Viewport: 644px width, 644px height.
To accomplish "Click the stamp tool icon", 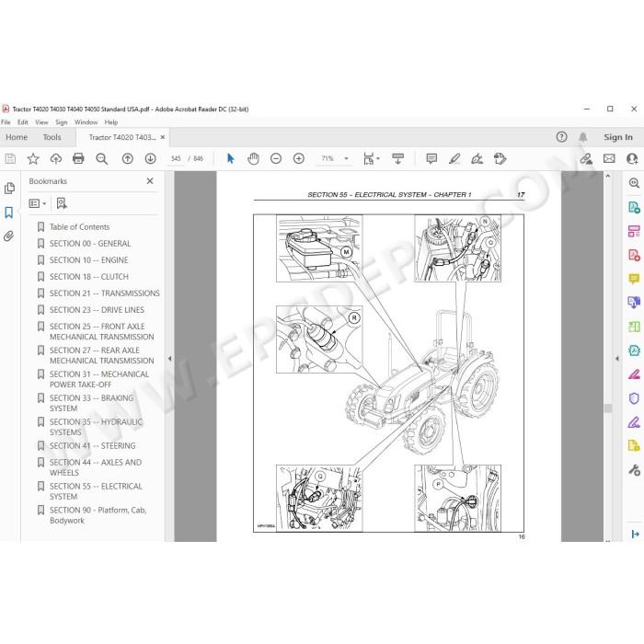I will point(500,158).
